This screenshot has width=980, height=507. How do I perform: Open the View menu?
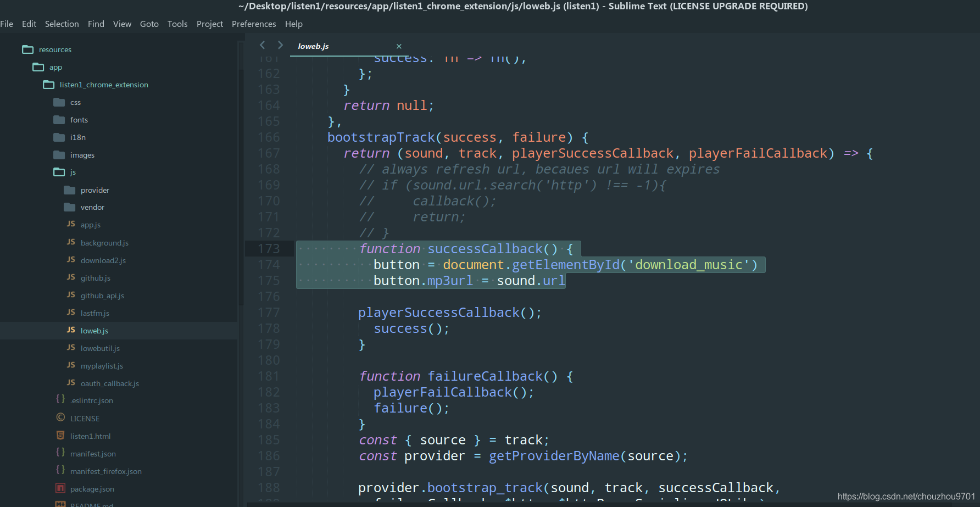point(122,24)
